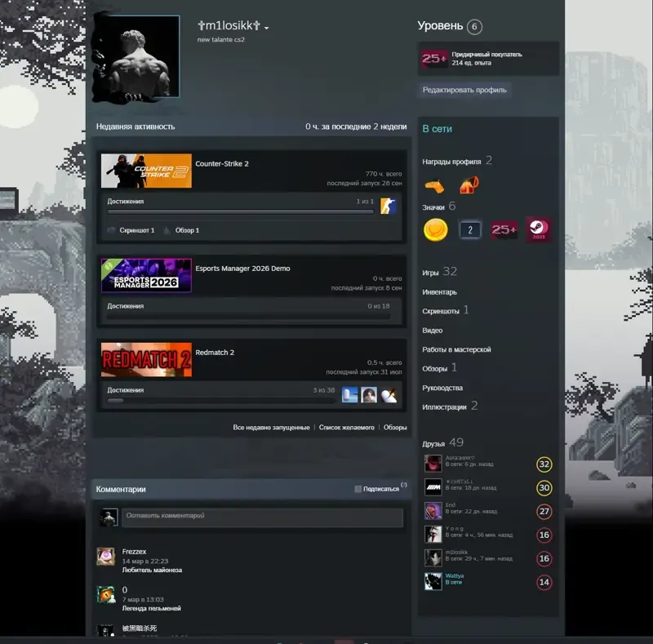Open friend End's avatar
Viewport: 653px width, 644px height.
(433, 511)
